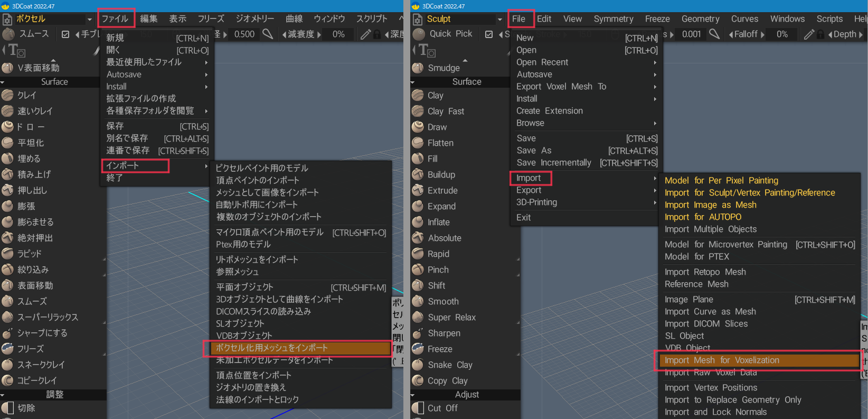
Task: Click Exit in the English File menu
Action: (586, 217)
